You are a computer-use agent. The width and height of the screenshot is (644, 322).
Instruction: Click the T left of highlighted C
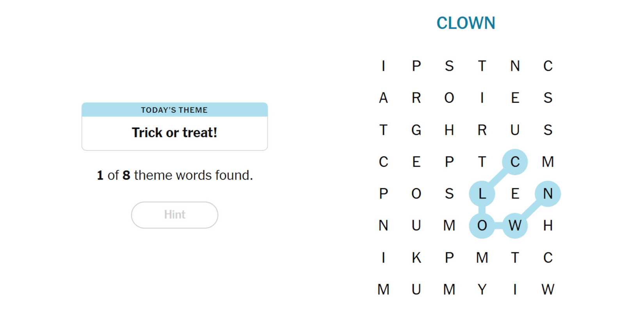(x=482, y=162)
